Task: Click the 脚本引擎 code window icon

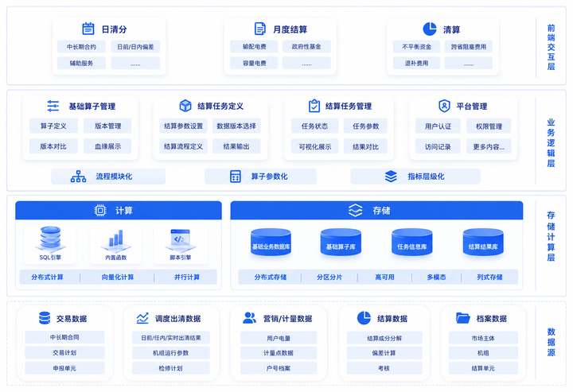Action: pos(180,240)
